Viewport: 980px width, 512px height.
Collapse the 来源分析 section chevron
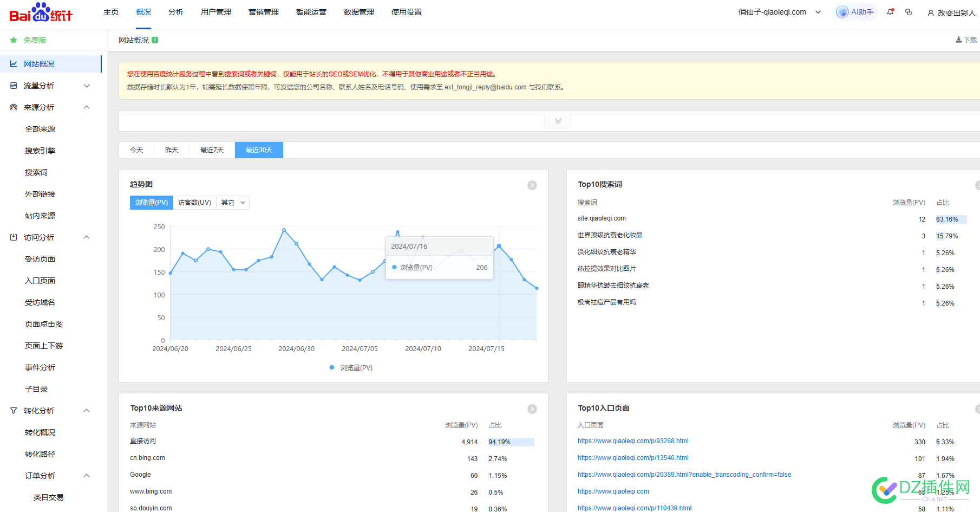coord(87,107)
